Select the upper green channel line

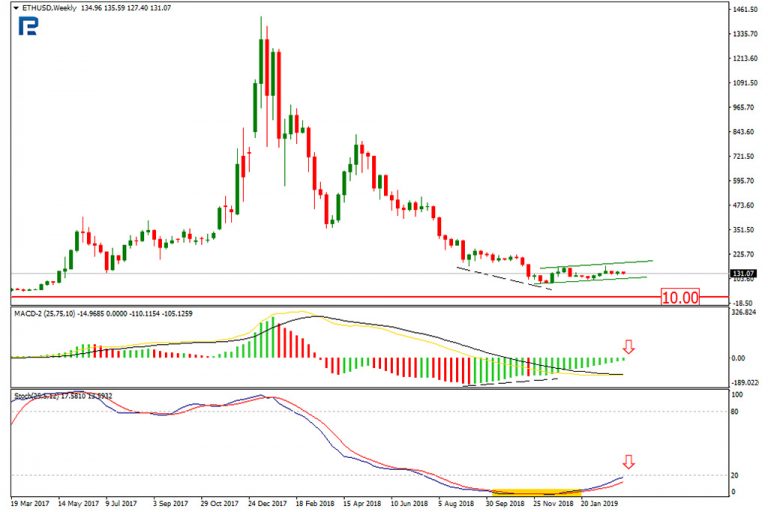[595, 264]
